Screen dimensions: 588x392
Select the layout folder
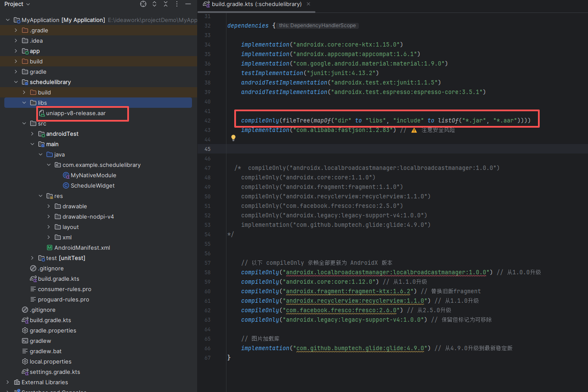pyautogui.click(x=71, y=227)
